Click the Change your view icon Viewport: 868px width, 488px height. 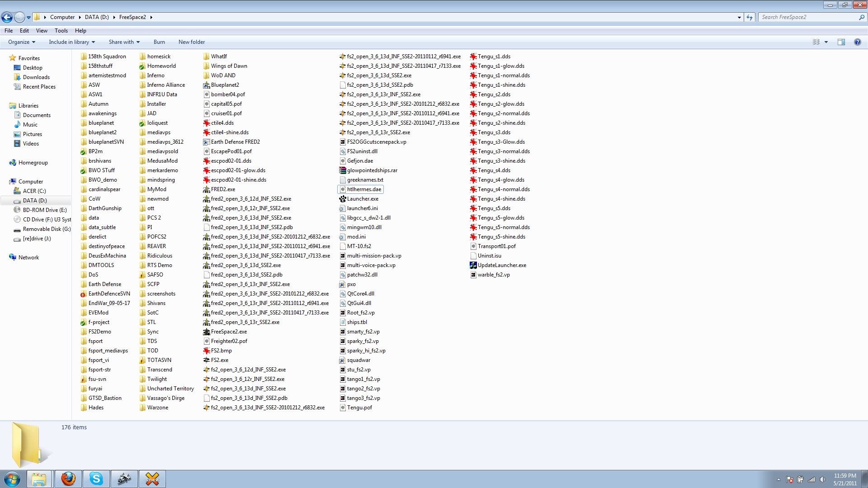pos(816,42)
